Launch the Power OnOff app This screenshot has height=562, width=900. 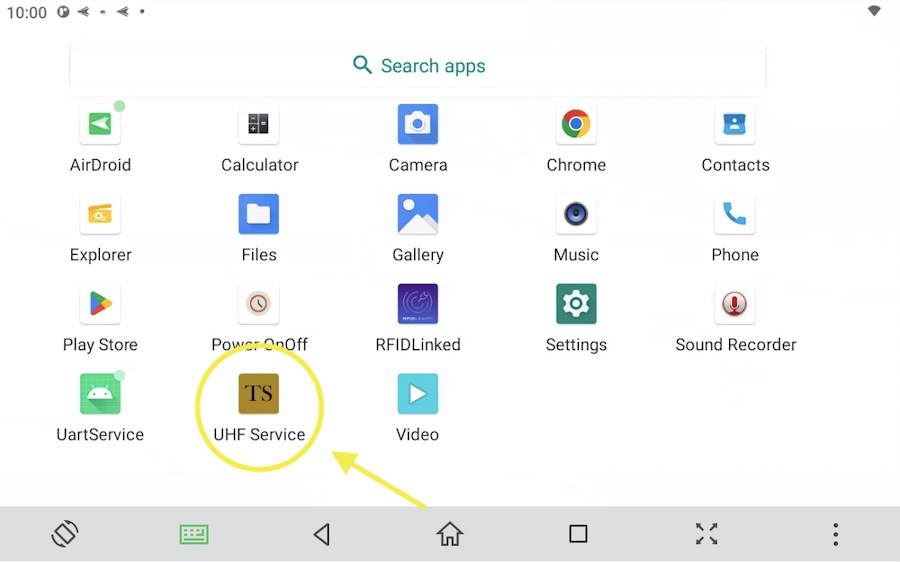tap(259, 304)
